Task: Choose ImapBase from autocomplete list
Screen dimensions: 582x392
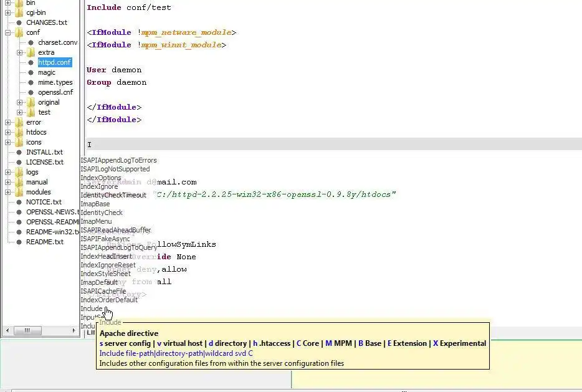Action: tap(95, 204)
